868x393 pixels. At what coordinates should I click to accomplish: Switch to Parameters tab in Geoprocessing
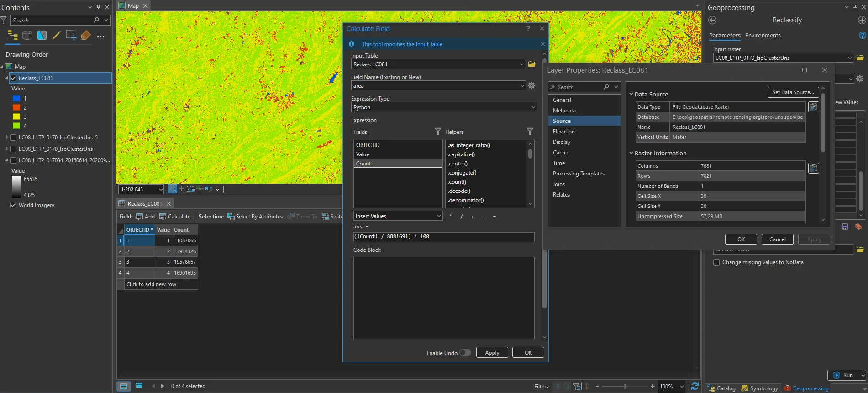(725, 36)
